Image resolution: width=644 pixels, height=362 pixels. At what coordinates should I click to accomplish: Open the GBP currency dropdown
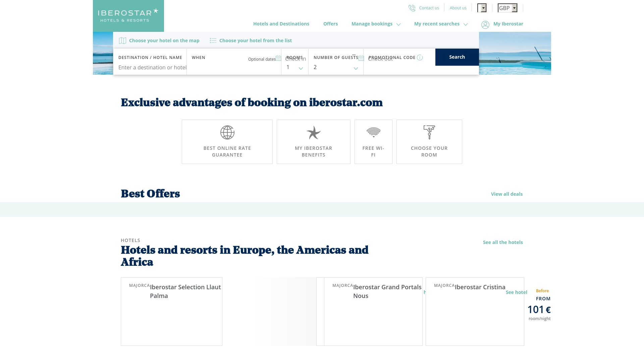pyautogui.click(x=507, y=8)
